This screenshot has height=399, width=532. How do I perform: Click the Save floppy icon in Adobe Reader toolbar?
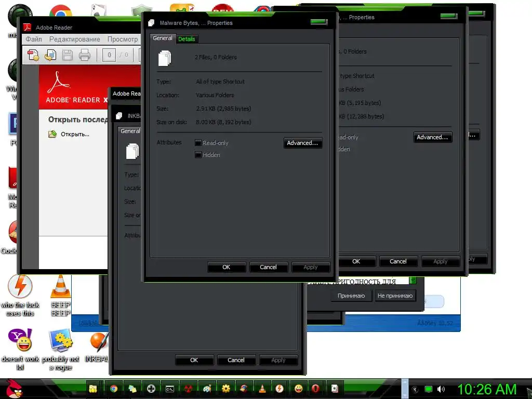[x=68, y=55]
